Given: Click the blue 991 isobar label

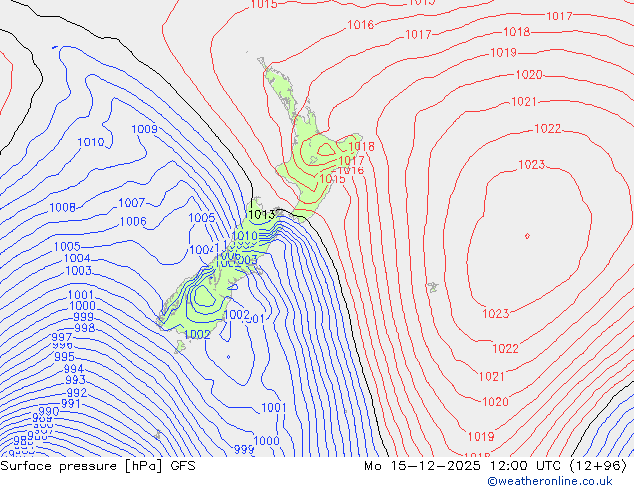Looking at the screenshot, I should tap(71, 403).
